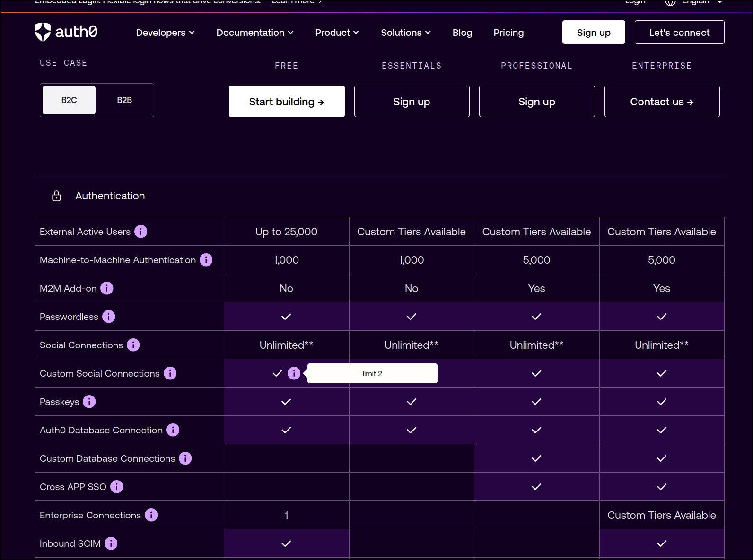Expand the Developers menu
Viewport: 753px width, 560px height.
tap(166, 33)
